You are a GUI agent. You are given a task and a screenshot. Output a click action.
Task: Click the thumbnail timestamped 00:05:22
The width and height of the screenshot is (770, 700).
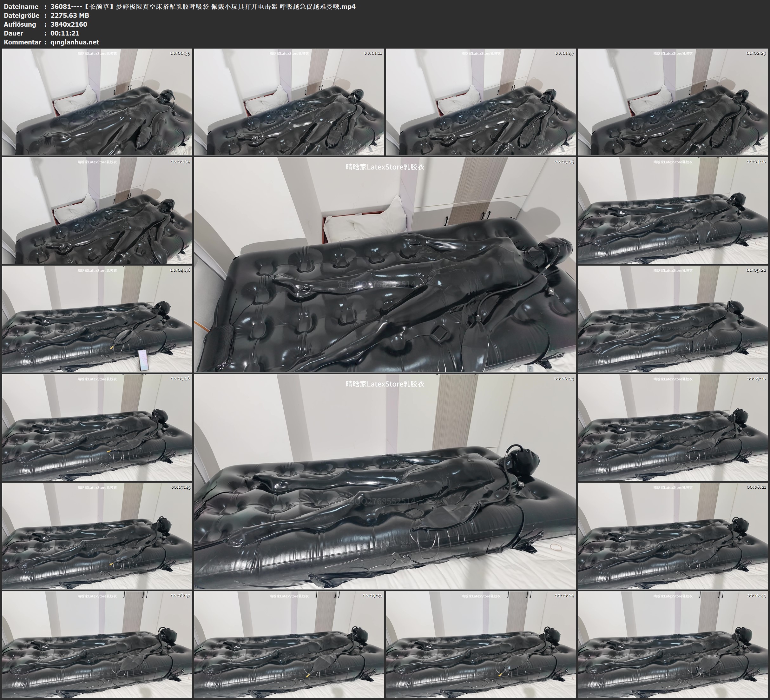[673, 319]
